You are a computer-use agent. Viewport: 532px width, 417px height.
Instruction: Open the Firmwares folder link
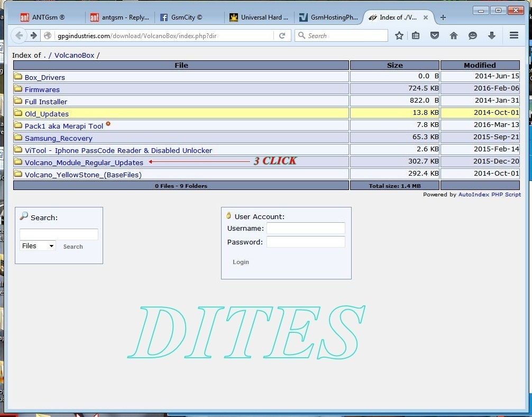click(x=42, y=89)
